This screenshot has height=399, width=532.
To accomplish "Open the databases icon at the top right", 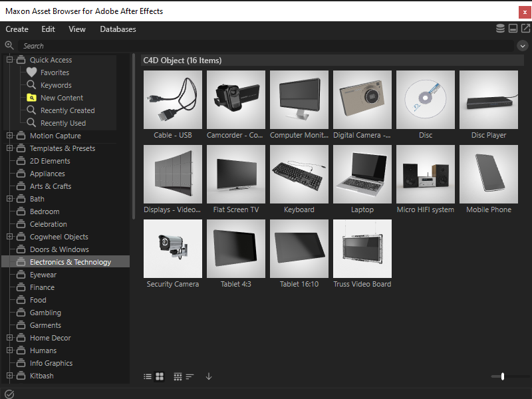I will click(x=500, y=28).
